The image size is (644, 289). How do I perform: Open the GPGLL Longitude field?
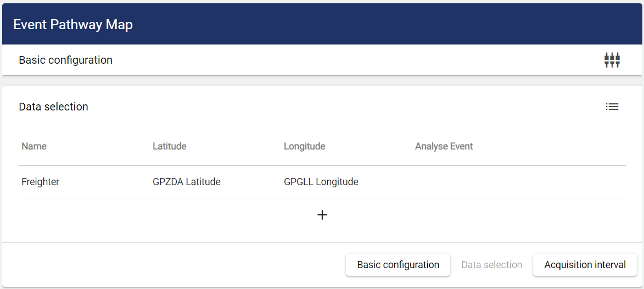point(321,182)
